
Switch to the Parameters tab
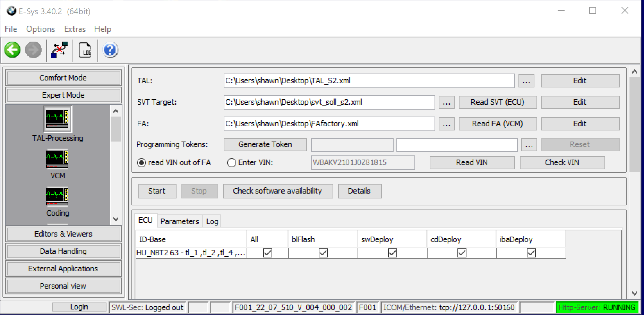click(x=180, y=221)
